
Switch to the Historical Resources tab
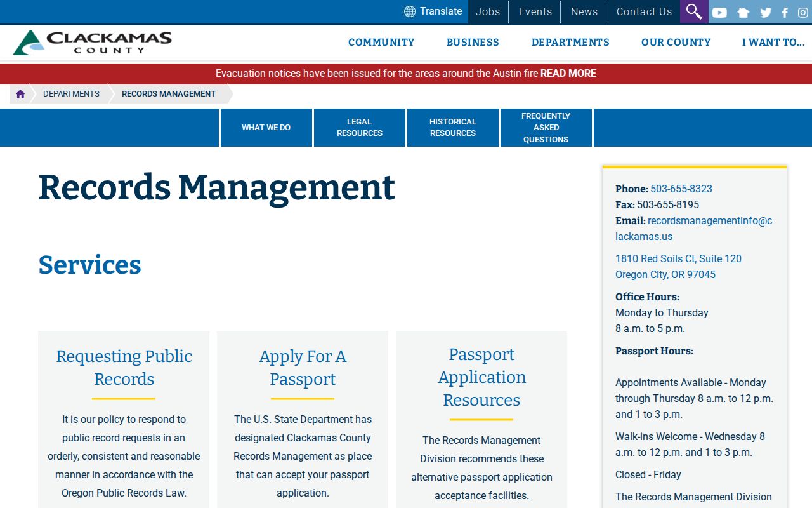click(x=453, y=128)
